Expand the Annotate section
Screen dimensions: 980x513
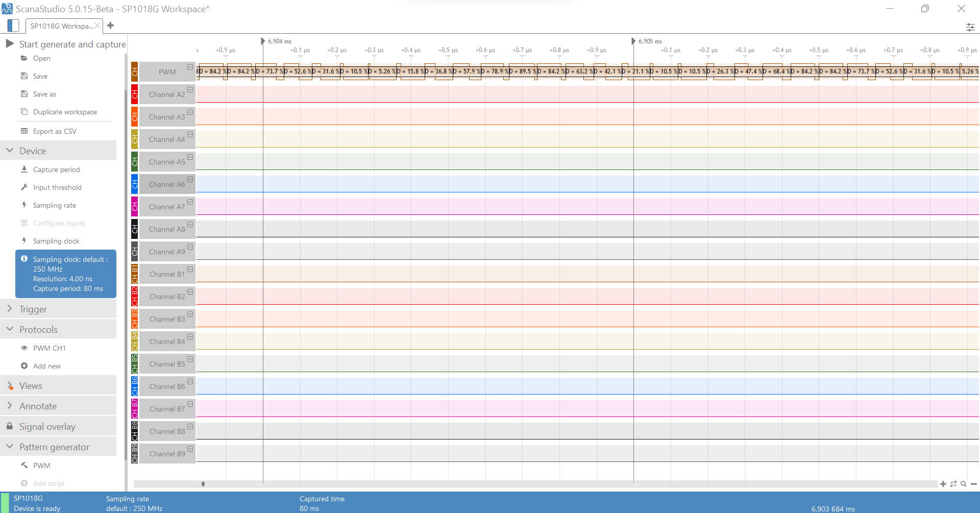click(x=10, y=406)
